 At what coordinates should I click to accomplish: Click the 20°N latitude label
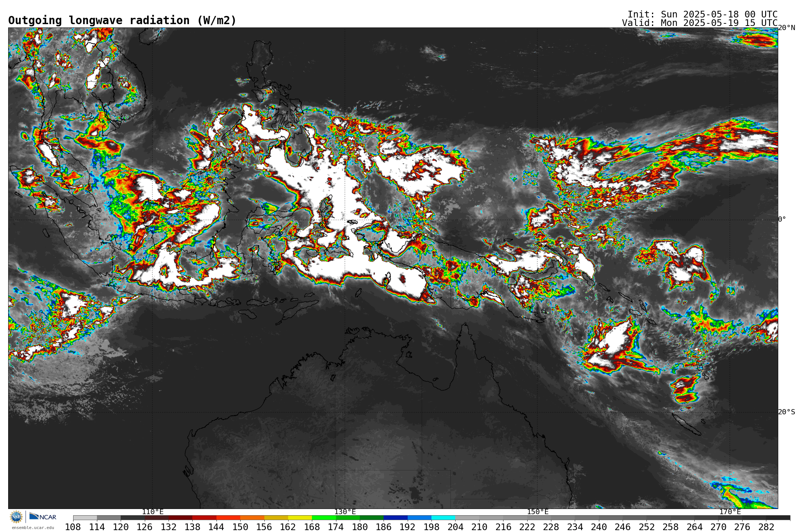pyautogui.click(x=787, y=28)
